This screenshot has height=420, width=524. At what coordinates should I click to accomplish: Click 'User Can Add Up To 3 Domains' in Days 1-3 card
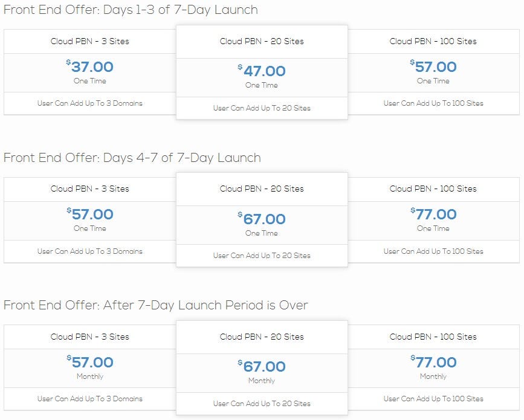(90, 103)
